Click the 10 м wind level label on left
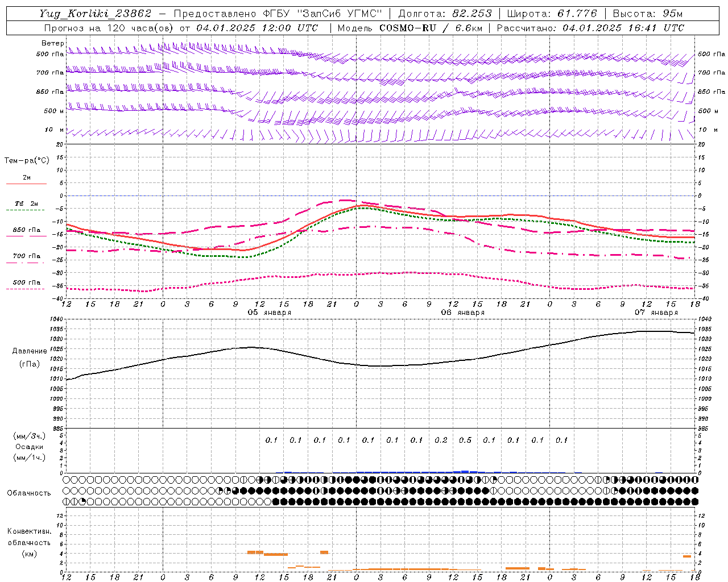Image resolution: width=728 pixels, height=582 pixels. coord(54,130)
